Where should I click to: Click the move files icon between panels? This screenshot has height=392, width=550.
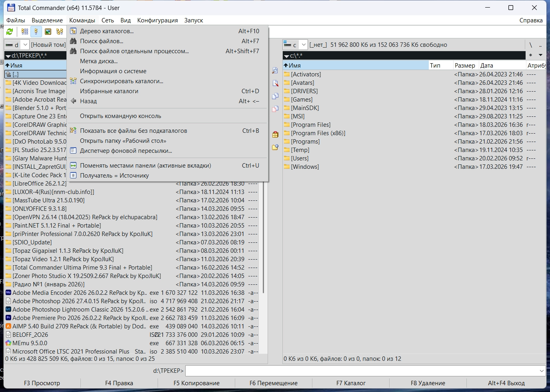point(275,109)
